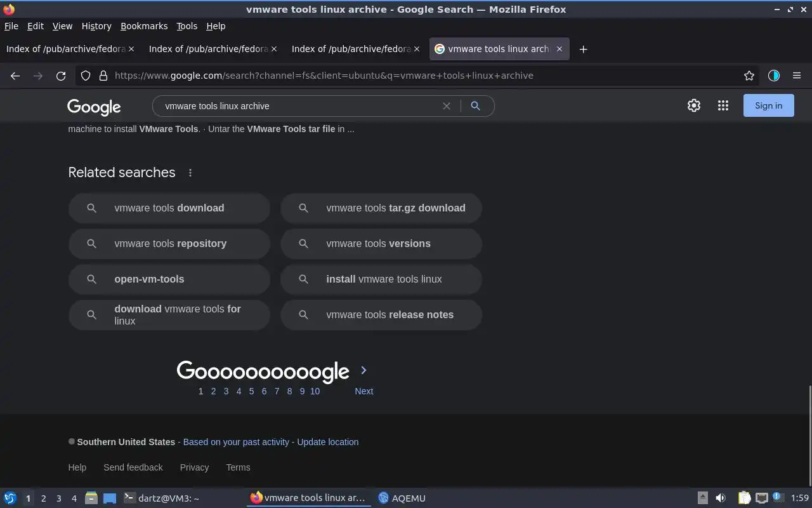Open Google quick settings gear
Screen dimensions: 812x508
[x=694, y=106]
